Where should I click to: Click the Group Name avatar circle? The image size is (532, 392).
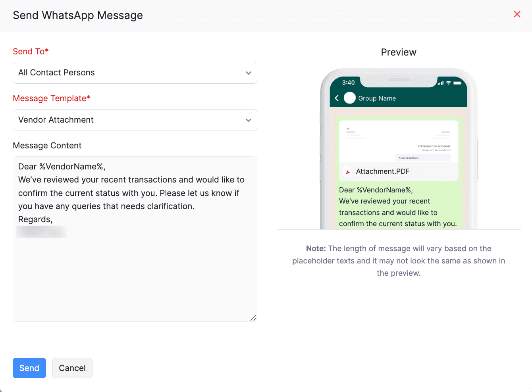coord(349,98)
